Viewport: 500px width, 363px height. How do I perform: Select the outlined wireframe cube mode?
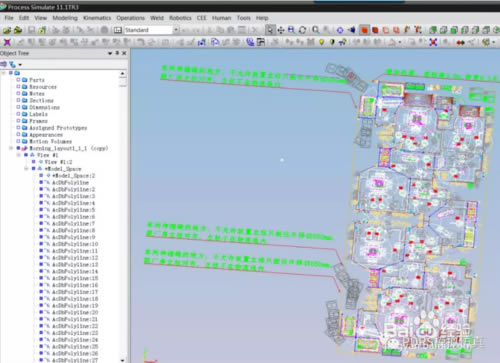[386, 30]
